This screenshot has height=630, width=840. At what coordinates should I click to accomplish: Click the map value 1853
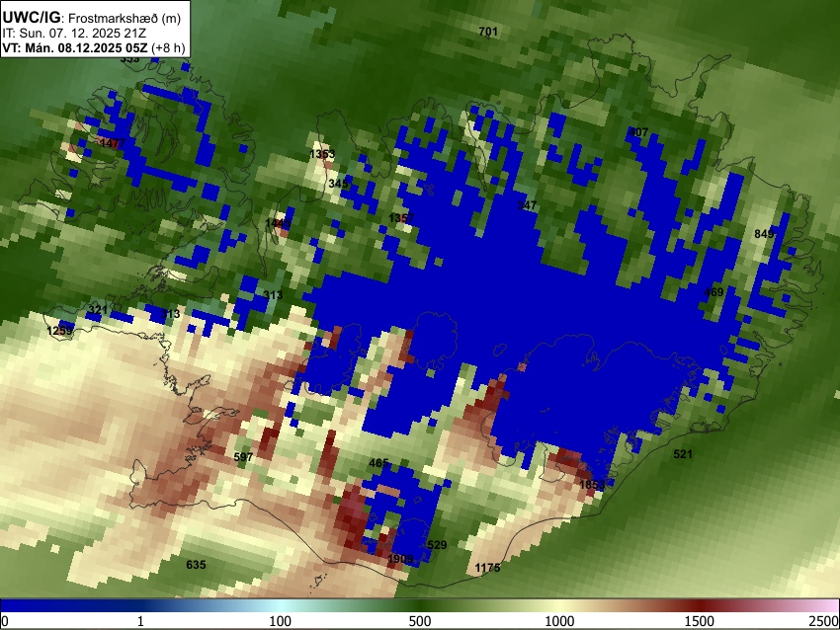click(x=592, y=485)
